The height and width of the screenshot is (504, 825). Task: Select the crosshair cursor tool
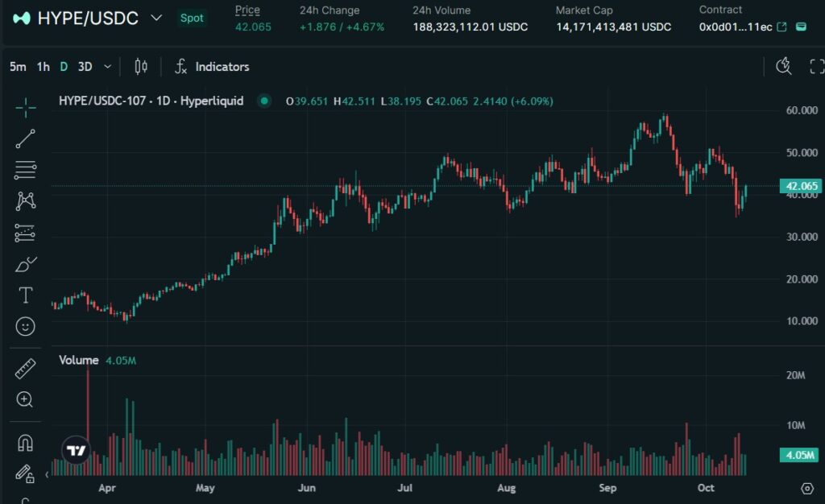click(x=26, y=107)
